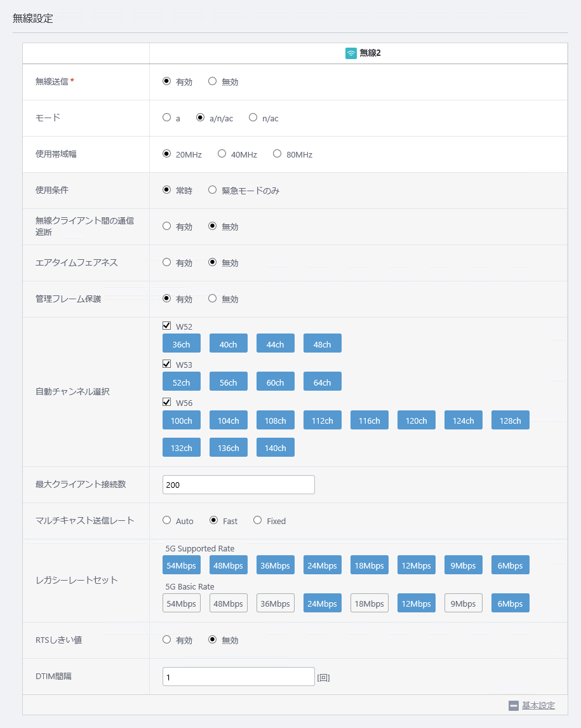Click the DTIM間隔 input field
The image size is (581, 728).
(239, 677)
